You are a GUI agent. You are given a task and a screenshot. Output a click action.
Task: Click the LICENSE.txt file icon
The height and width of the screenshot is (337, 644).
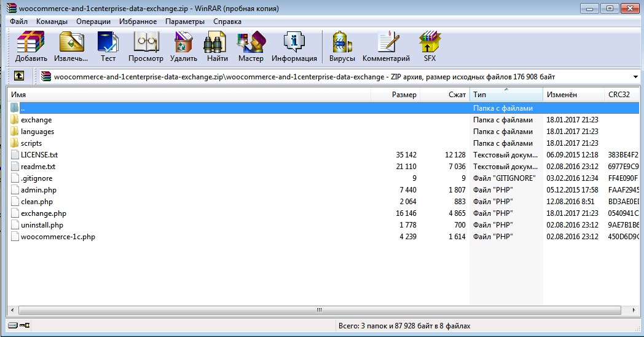pyautogui.click(x=15, y=154)
